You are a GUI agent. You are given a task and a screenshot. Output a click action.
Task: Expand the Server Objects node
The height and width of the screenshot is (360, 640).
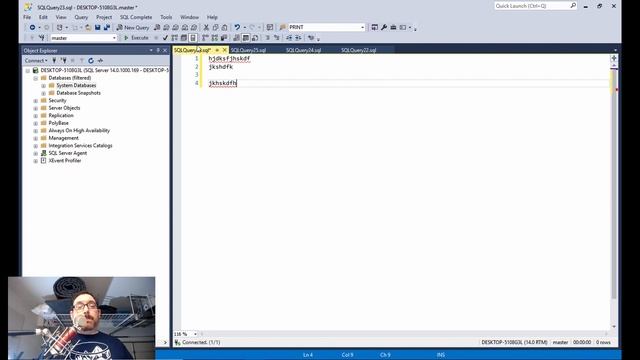click(36, 108)
